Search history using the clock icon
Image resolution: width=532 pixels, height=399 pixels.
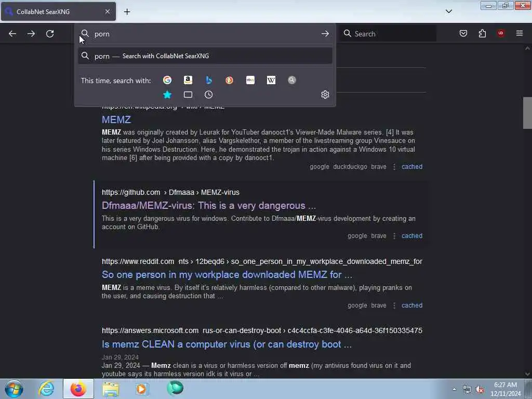click(x=209, y=95)
